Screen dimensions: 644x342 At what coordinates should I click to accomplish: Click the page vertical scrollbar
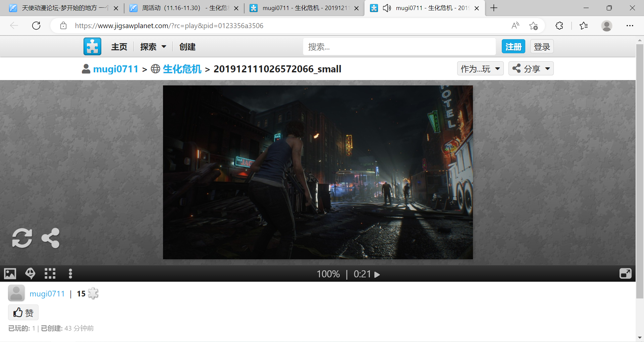(640, 171)
